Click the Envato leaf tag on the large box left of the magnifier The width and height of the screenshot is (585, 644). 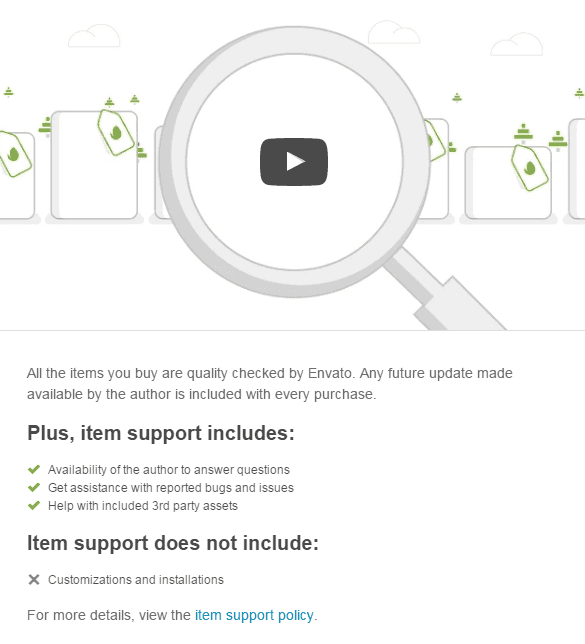tap(115, 132)
